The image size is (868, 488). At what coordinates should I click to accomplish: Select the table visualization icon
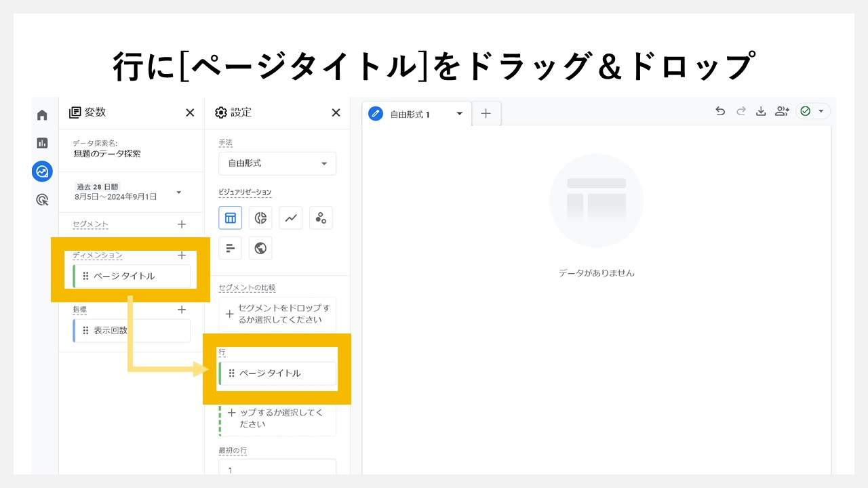[x=230, y=218]
